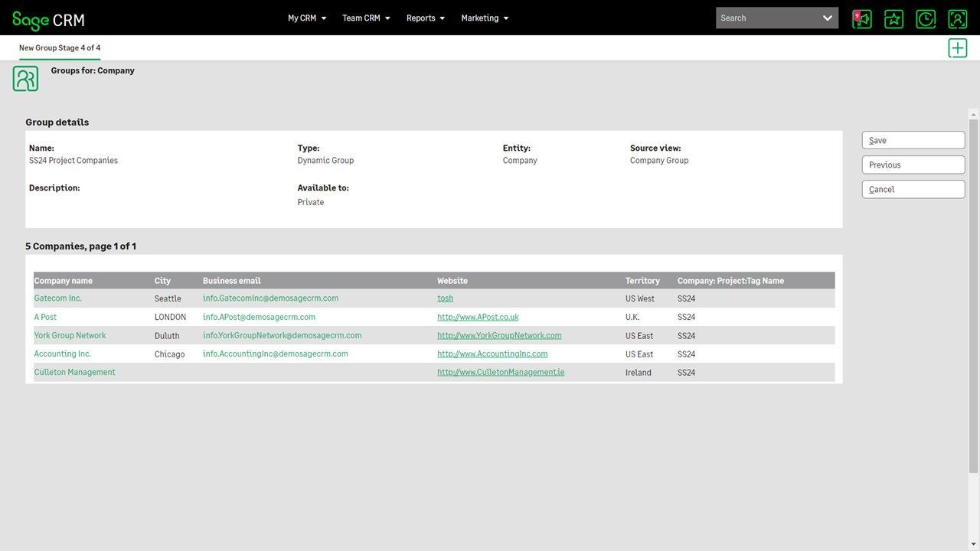Email info.AccountingInc@demosagecrm.com

pos(276,354)
